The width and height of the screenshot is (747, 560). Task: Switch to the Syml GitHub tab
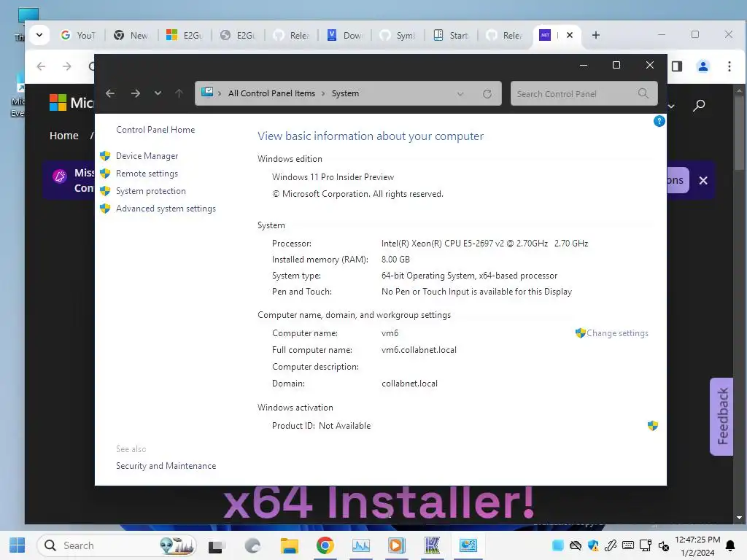[398, 35]
